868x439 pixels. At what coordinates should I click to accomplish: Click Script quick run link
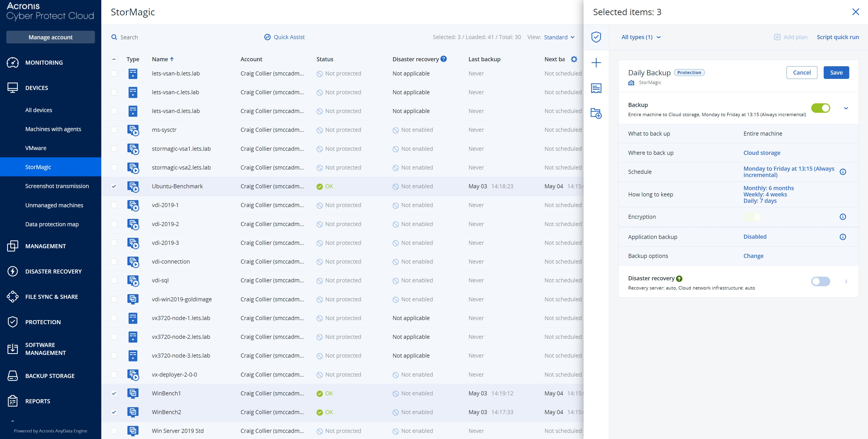pos(838,37)
